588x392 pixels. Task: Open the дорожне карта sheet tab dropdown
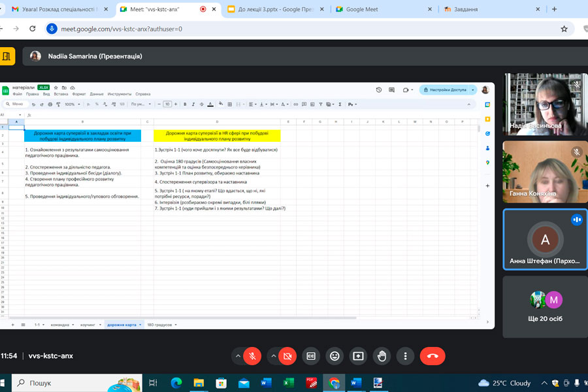[x=140, y=325]
